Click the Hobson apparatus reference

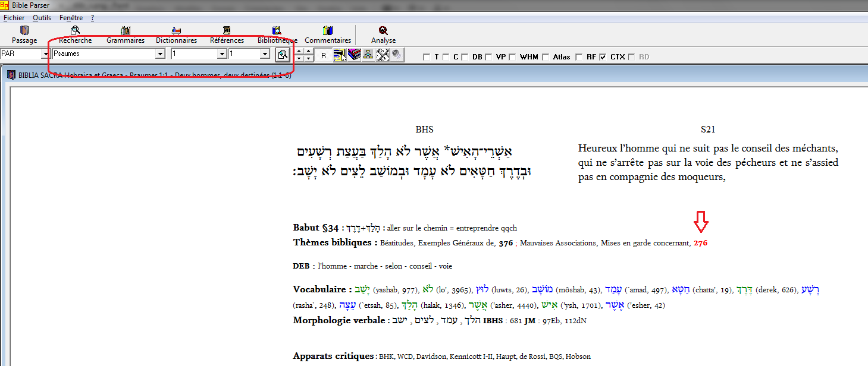(578, 356)
